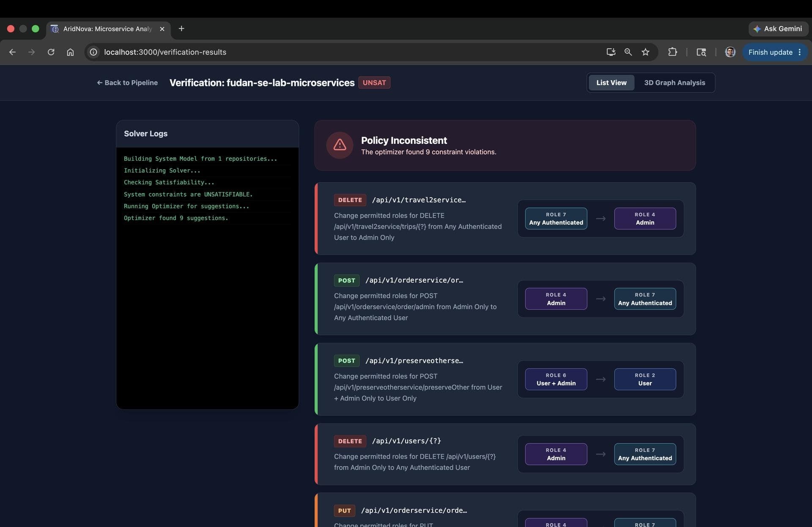Open the Extensions puzzle icon
812x527 pixels.
click(x=672, y=52)
